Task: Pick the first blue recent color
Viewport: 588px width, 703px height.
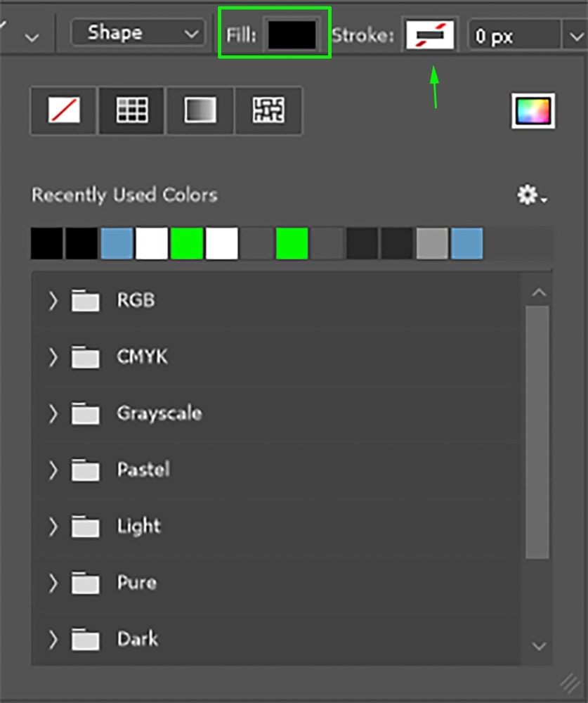Action: coord(117,243)
